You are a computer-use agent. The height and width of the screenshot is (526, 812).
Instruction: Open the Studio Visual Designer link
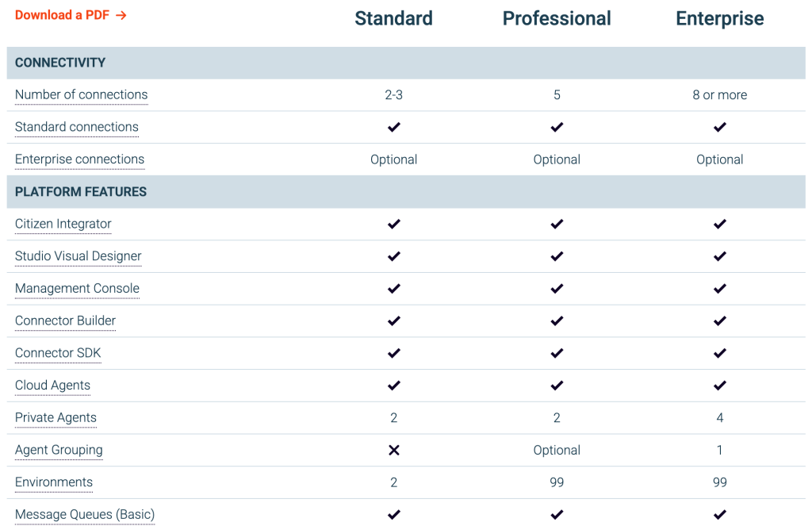[78, 256]
